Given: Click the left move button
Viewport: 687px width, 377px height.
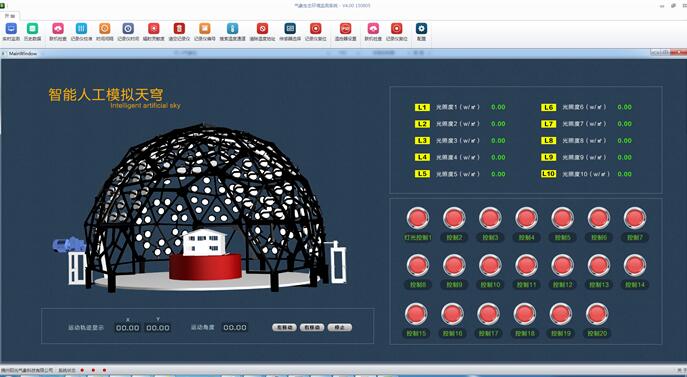Looking at the screenshot, I should tap(284, 327).
